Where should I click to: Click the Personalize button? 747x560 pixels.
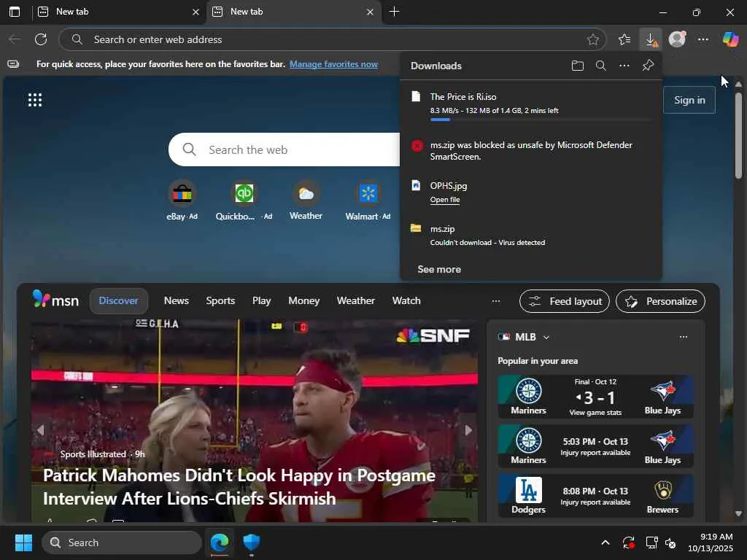coord(660,301)
